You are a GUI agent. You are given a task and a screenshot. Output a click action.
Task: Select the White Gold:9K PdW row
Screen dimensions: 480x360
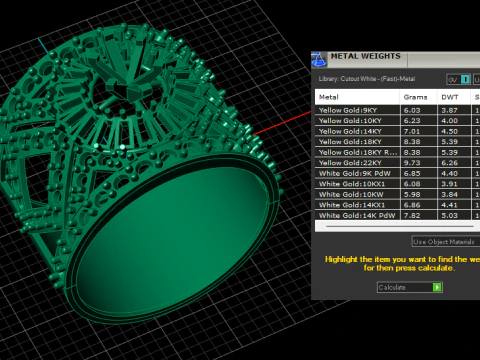(x=397, y=173)
